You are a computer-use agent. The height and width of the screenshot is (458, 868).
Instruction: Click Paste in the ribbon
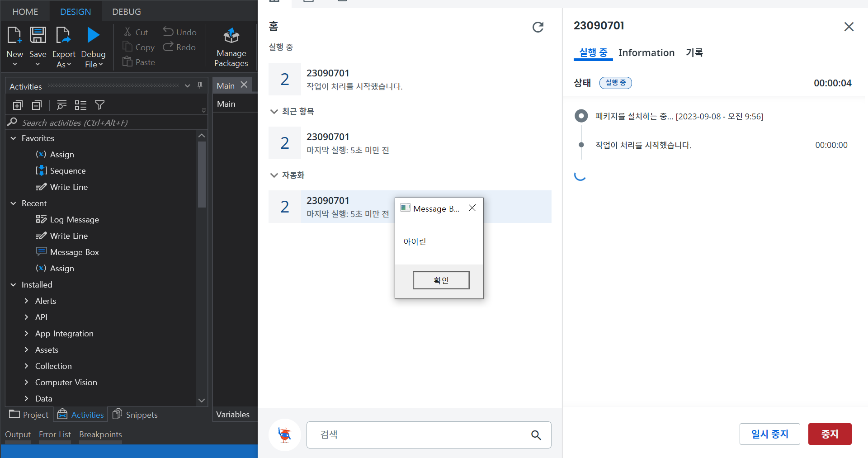tap(139, 62)
